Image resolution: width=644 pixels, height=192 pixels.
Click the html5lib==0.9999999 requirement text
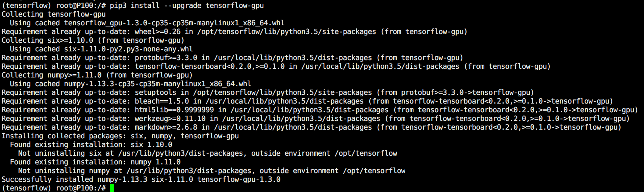click(x=174, y=110)
